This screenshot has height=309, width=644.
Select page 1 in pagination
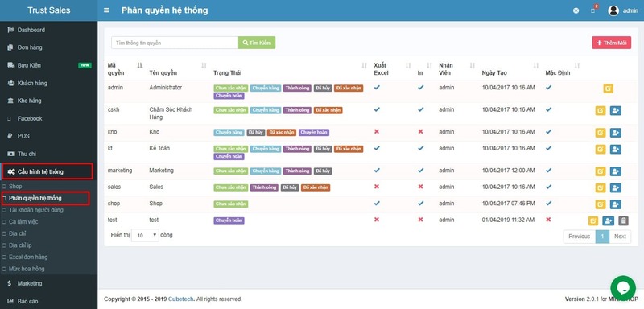602,237
